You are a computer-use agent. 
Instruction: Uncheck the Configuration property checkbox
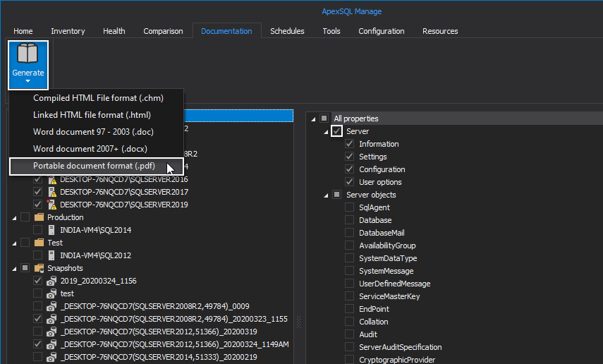pos(350,169)
